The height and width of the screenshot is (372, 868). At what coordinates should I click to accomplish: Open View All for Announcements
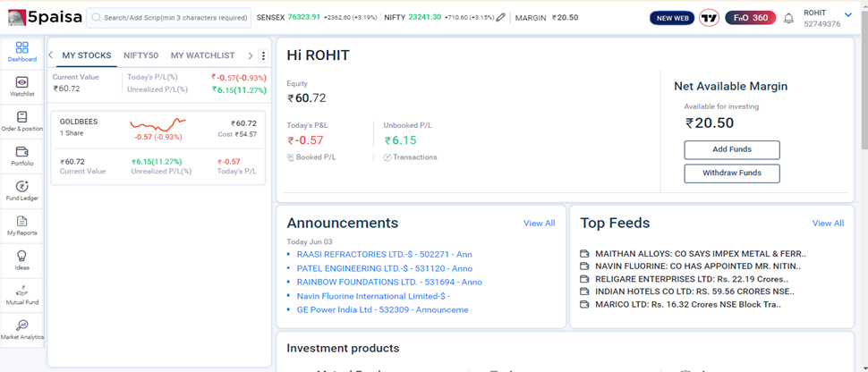tap(540, 223)
